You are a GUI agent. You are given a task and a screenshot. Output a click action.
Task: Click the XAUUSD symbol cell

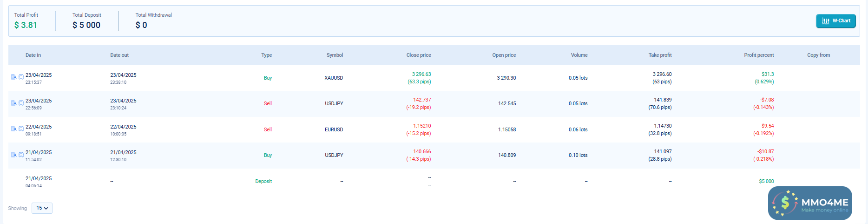[334, 78]
